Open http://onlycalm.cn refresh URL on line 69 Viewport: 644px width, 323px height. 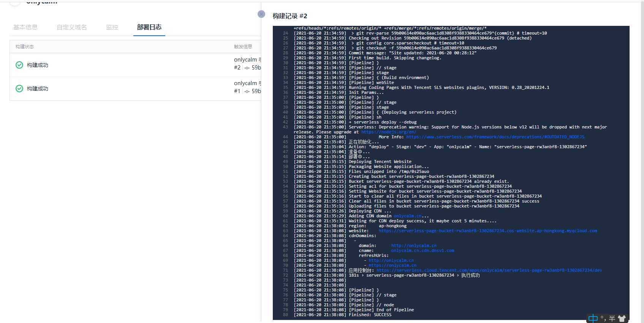pyautogui.click(x=391, y=260)
